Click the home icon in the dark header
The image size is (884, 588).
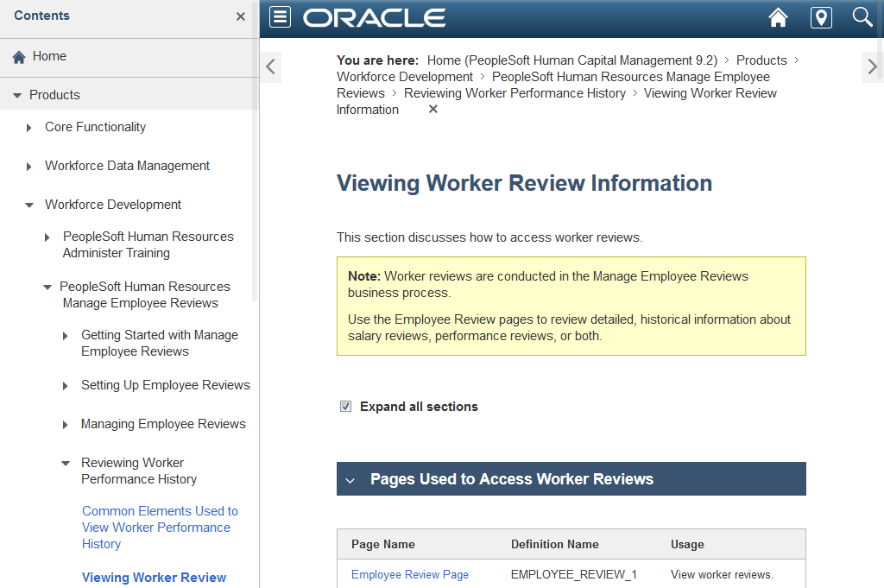pos(778,17)
